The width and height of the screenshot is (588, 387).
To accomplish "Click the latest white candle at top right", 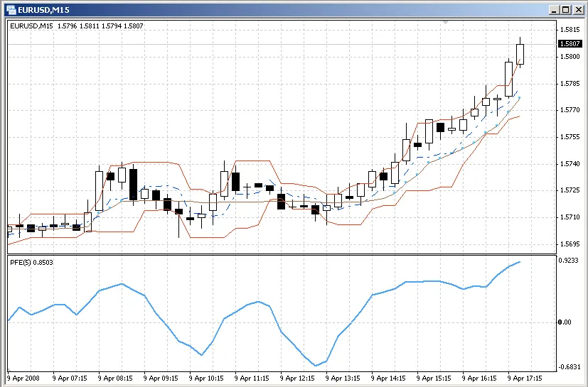I will [x=520, y=54].
